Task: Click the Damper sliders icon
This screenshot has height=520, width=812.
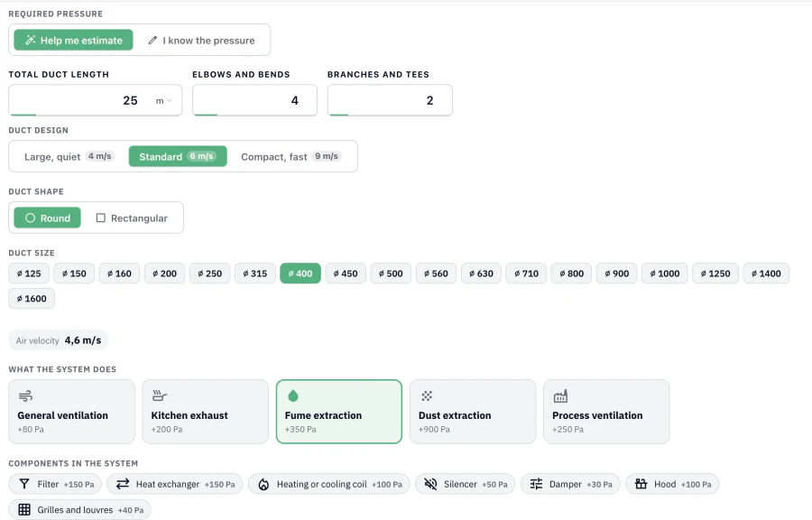Action: point(537,484)
